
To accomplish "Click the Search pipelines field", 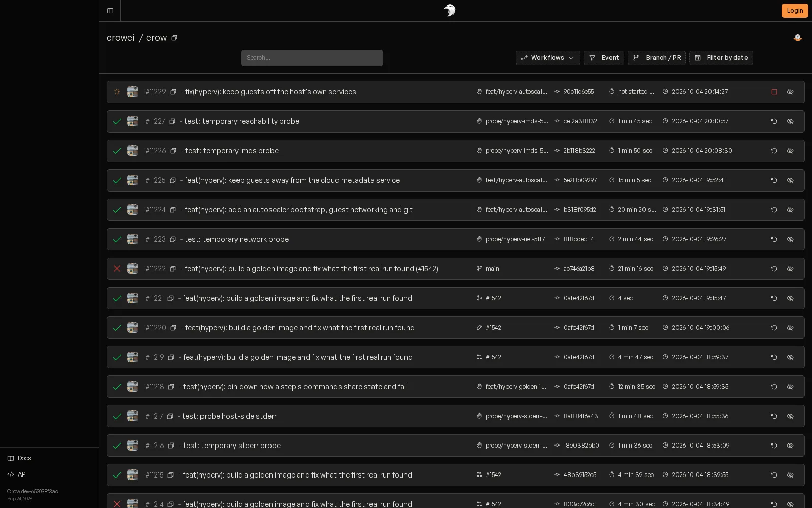I will pos(312,58).
